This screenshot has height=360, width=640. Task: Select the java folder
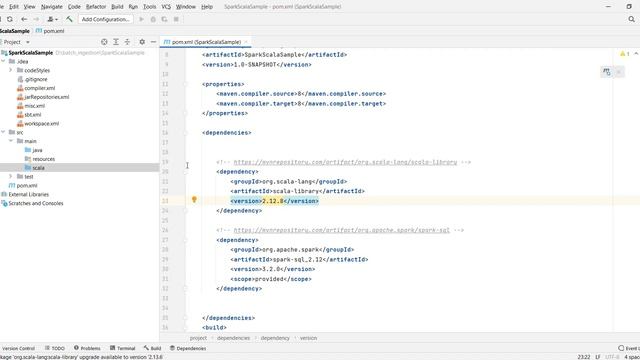pos(37,150)
